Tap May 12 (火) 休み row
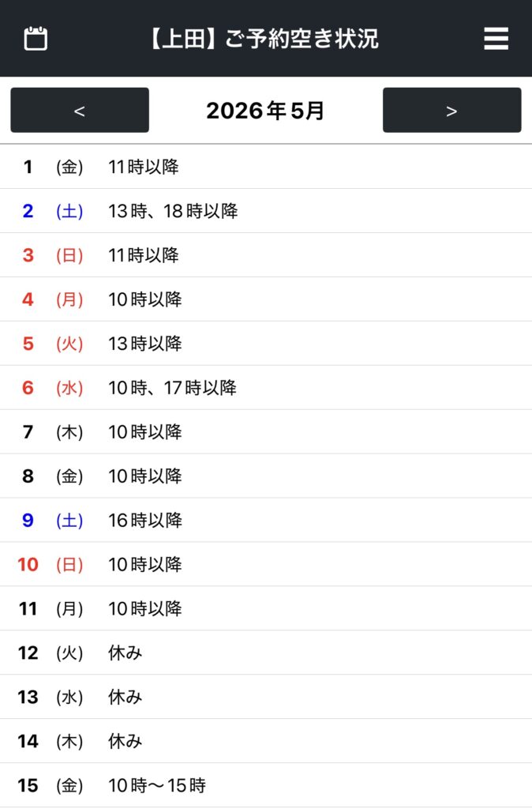 [266, 653]
